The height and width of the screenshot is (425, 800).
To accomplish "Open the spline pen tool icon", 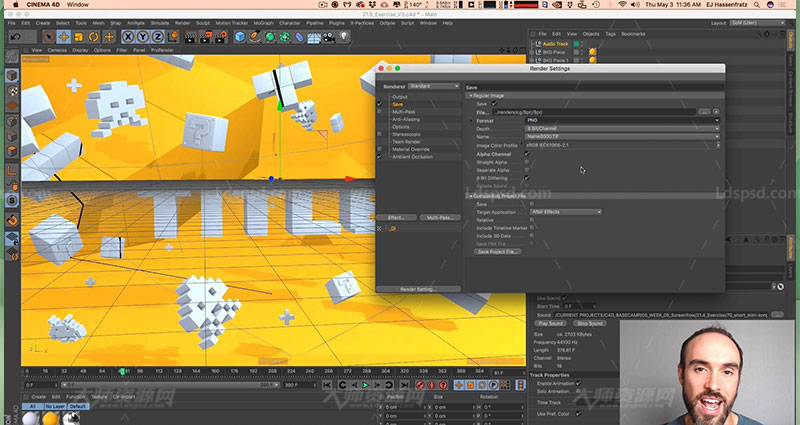I will [255, 37].
